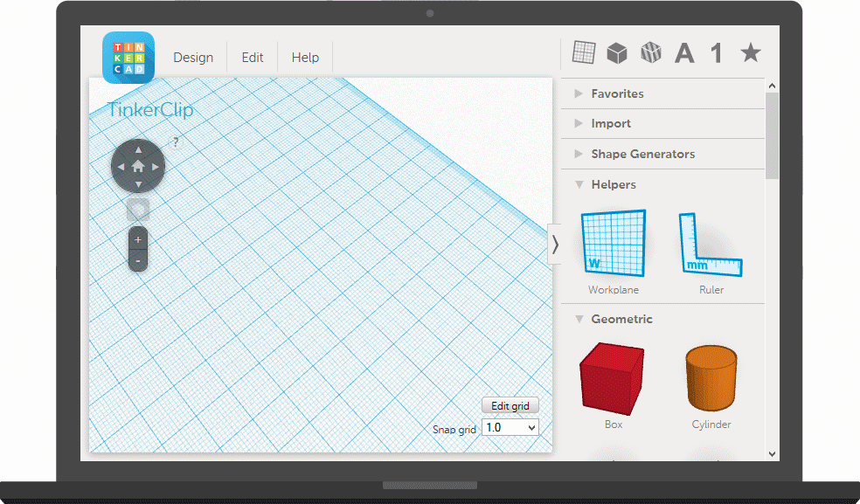The image size is (860, 504).
Task: Open the Snap grid dropdown
Action: pos(510,427)
